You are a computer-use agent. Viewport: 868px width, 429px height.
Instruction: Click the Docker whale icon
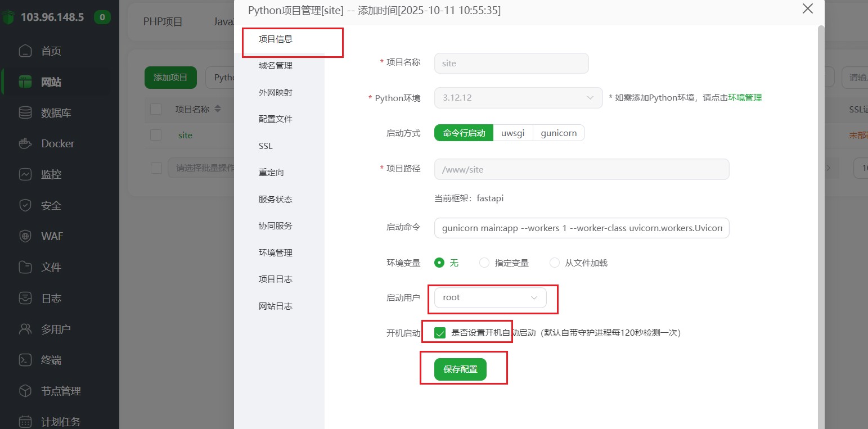(x=25, y=143)
